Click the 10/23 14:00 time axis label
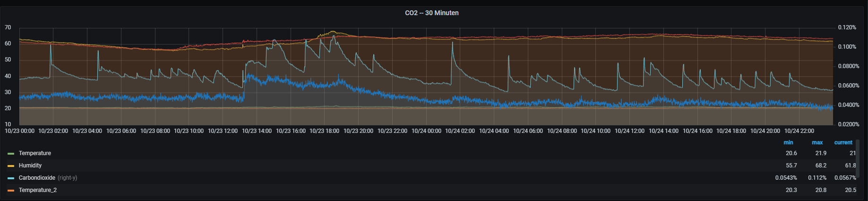 pyautogui.click(x=257, y=131)
